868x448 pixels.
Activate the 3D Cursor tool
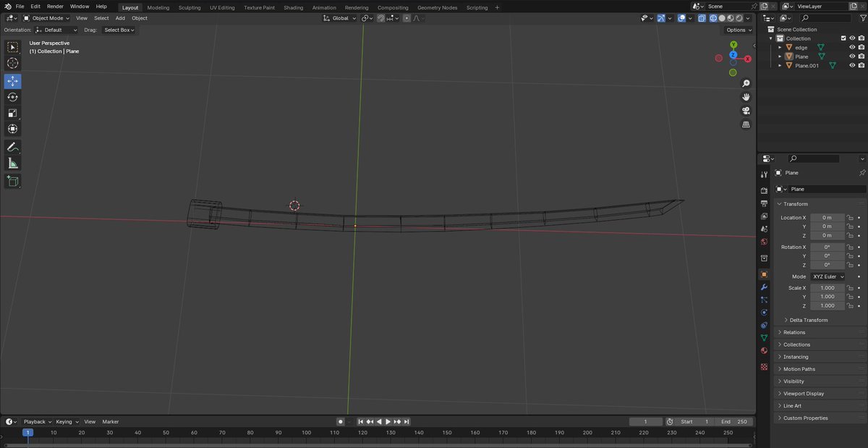pyautogui.click(x=12, y=63)
